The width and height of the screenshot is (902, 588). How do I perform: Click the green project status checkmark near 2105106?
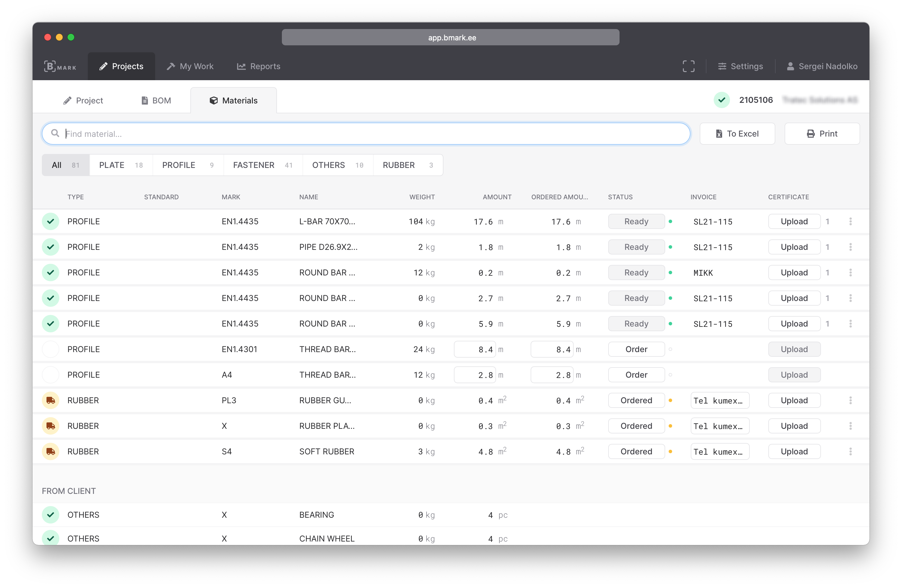click(722, 100)
